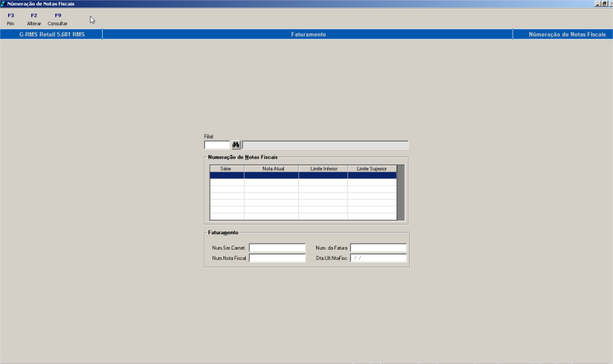Focus the Dta.Ult.NtaFisc date field
613x364 pixels.
point(378,258)
